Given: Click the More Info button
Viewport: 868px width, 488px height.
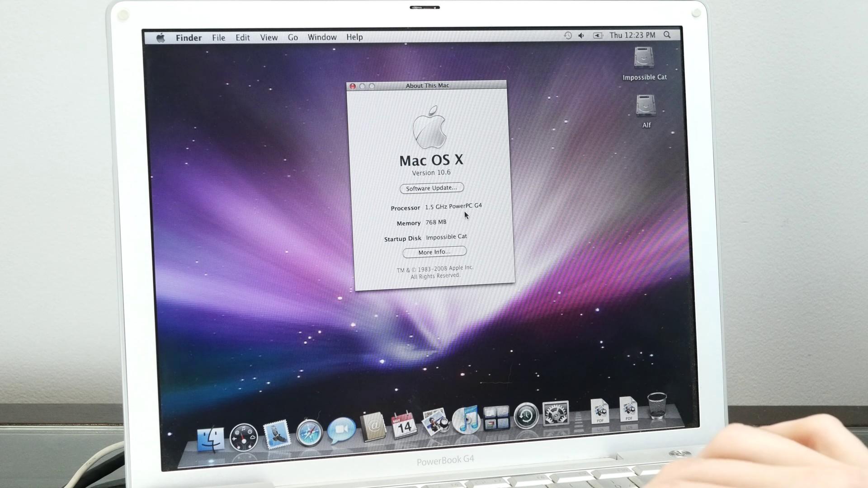Looking at the screenshot, I should point(434,252).
